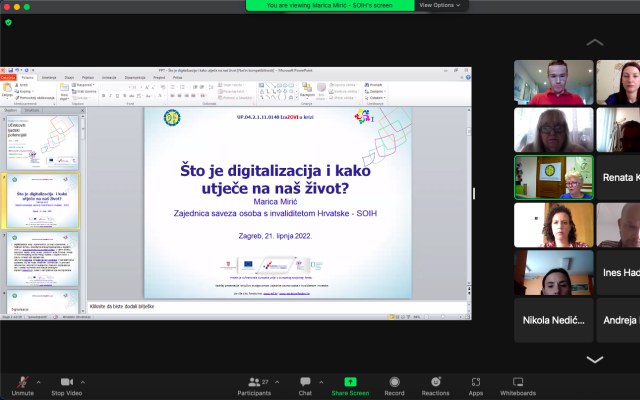The height and width of the screenshot is (400, 640).
Task: Open the Participants panel
Action: click(x=254, y=386)
